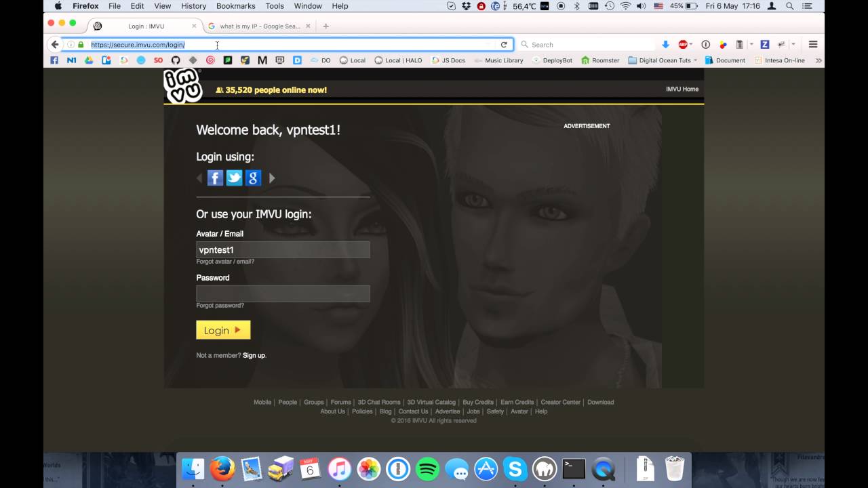This screenshot has height=488, width=868.
Task: Open the Policies footer link
Action: [362, 411]
